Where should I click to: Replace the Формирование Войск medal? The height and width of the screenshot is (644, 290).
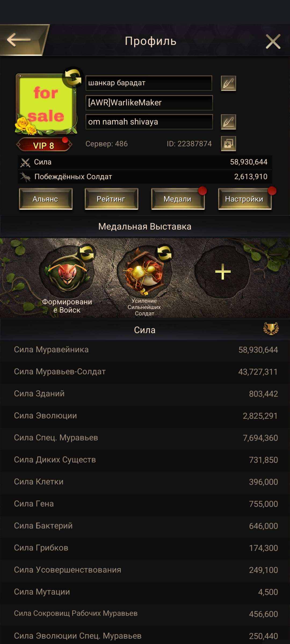pos(86,253)
